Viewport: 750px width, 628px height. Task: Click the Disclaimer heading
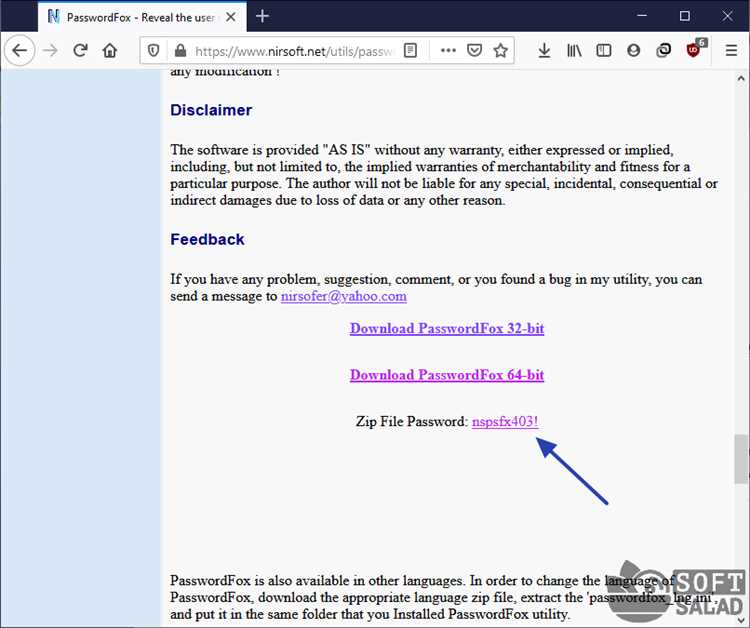pyautogui.click(x=211, y=110)
